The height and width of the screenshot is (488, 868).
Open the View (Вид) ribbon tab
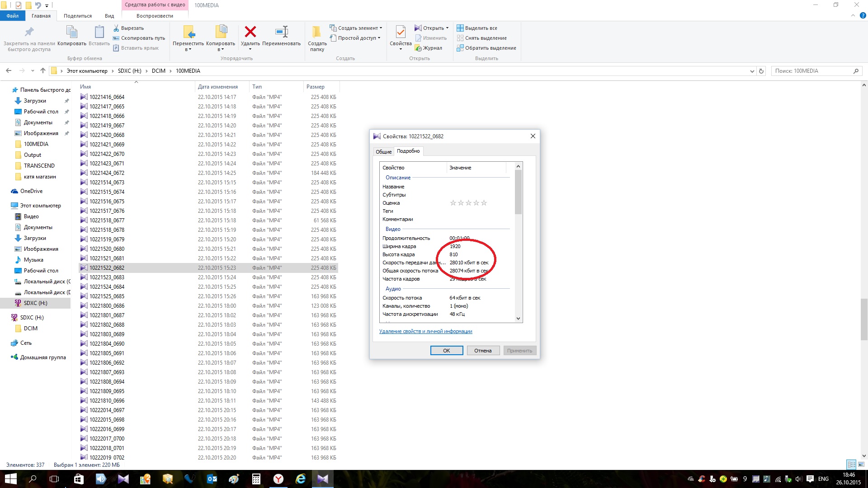coord(109,16)
